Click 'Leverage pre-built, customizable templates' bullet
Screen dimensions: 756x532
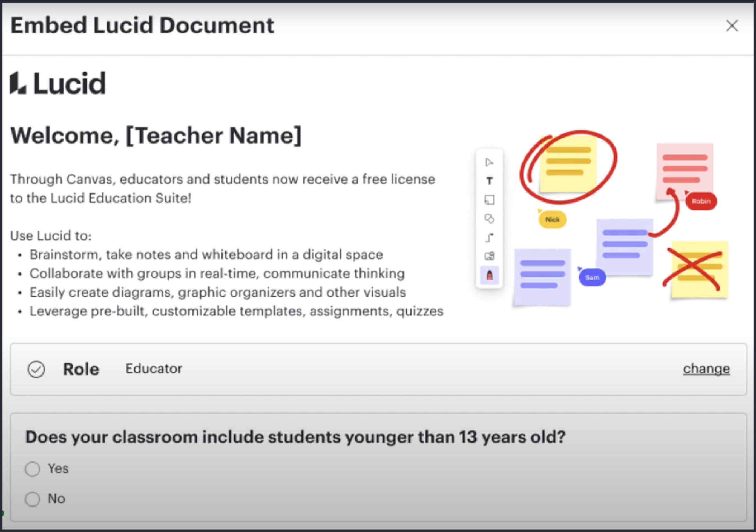(237, 311)
